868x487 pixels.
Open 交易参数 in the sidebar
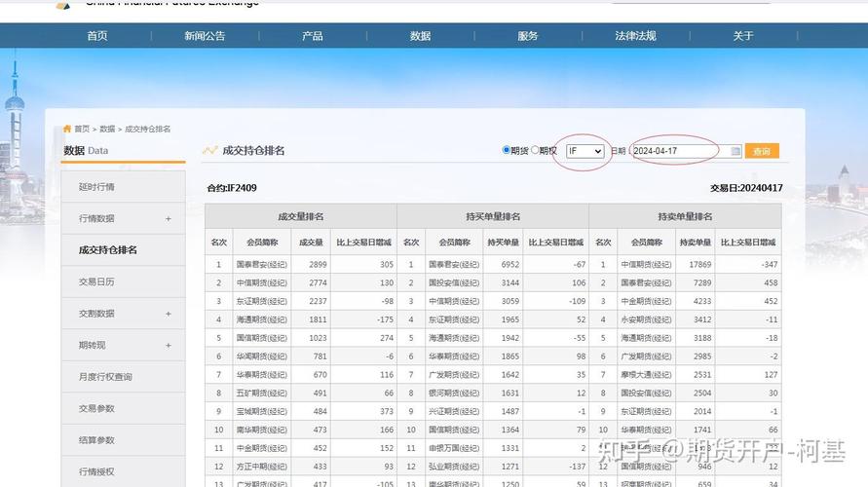coord(123,408)
